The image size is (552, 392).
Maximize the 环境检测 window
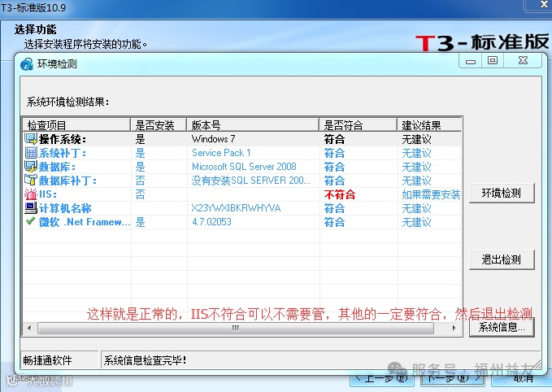(x=493, y=60)
